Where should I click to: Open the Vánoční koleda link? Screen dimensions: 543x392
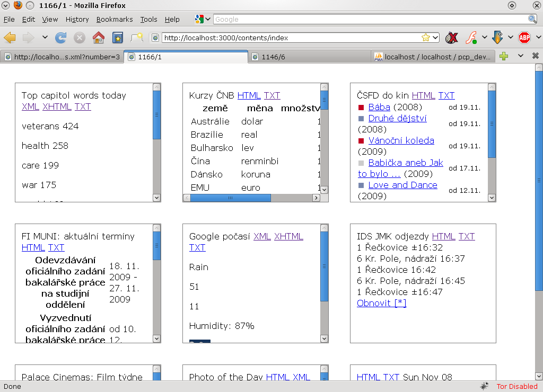401,140
